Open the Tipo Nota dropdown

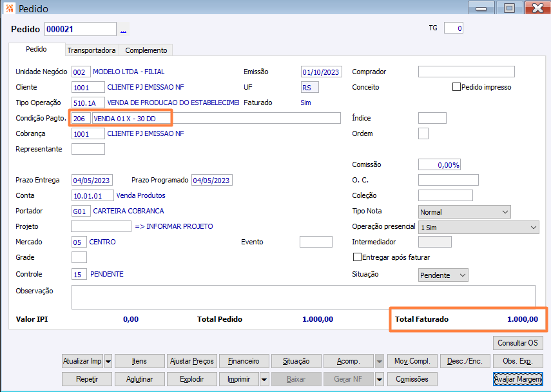coord(464,212)
